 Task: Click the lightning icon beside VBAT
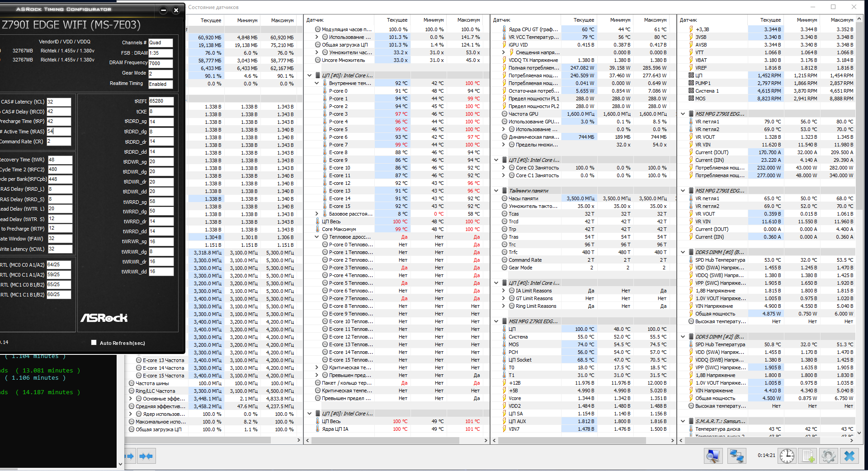tap(691, 60)
